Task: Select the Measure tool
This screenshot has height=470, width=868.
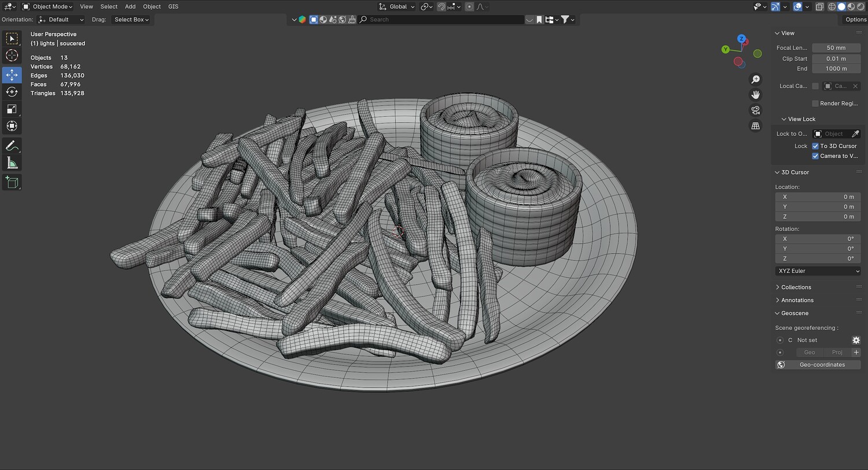Action: click(x=12, y=163)
